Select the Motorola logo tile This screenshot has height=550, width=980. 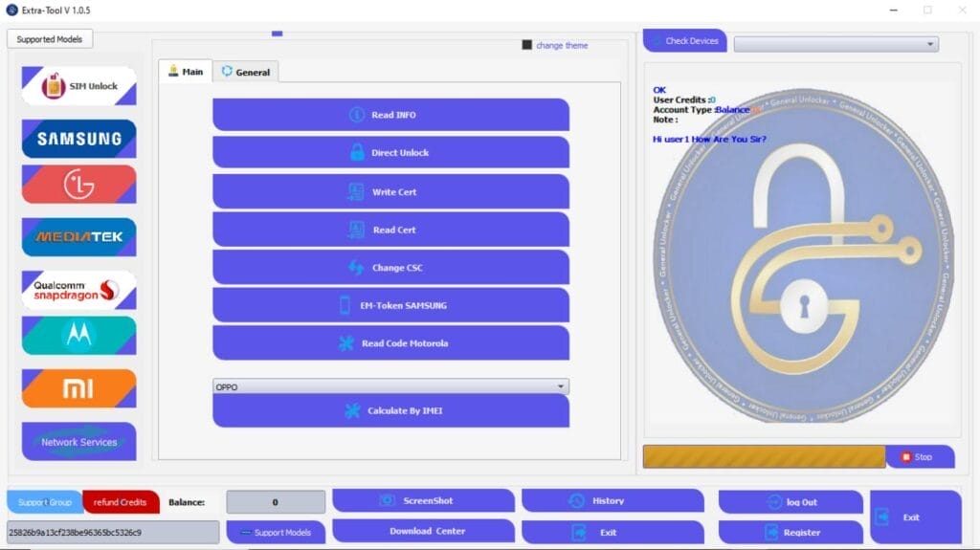(x=79, y=336)
